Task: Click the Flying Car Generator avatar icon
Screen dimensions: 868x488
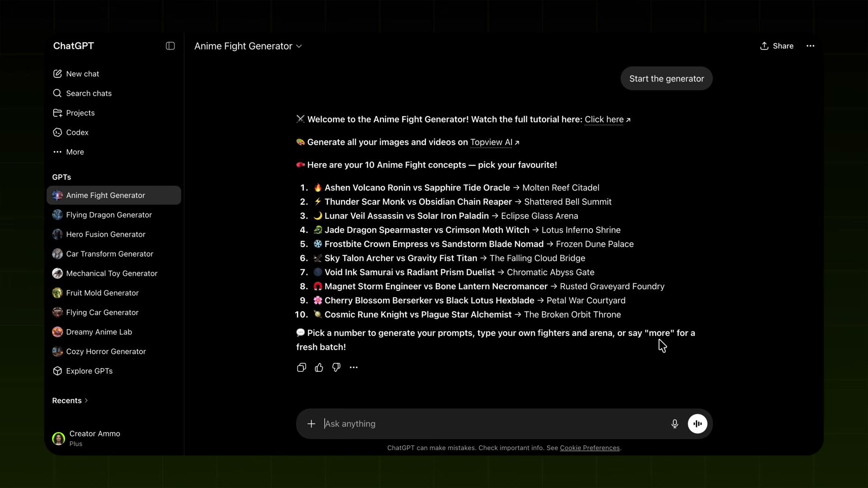Action: (x=57, y=312)
